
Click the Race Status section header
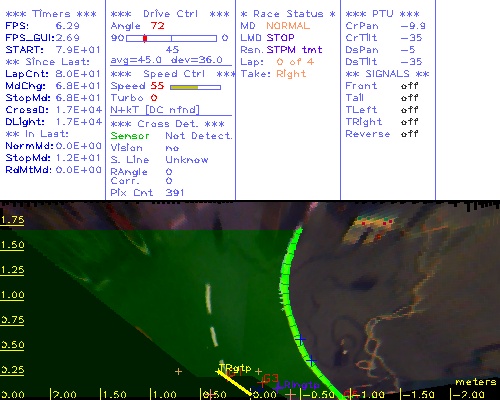288,14
